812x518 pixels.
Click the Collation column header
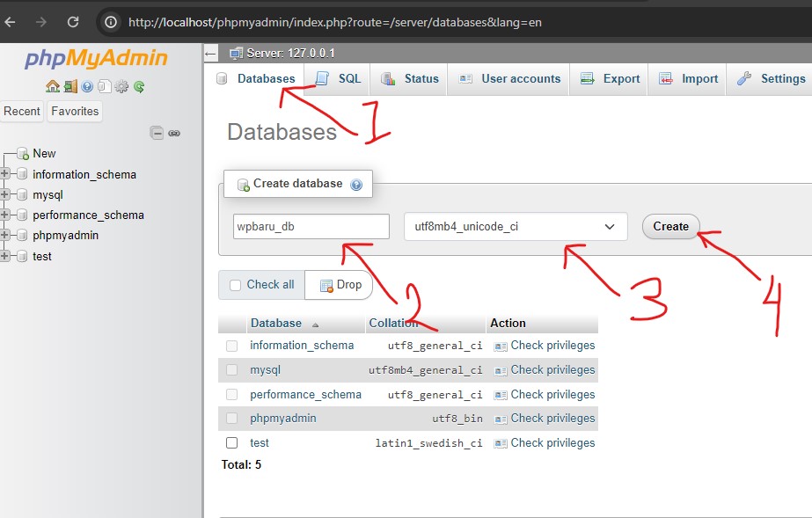click(393, 324)
